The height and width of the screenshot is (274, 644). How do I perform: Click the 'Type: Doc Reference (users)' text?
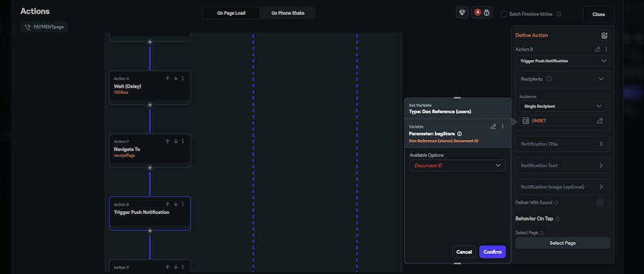[x=440, y=112]
